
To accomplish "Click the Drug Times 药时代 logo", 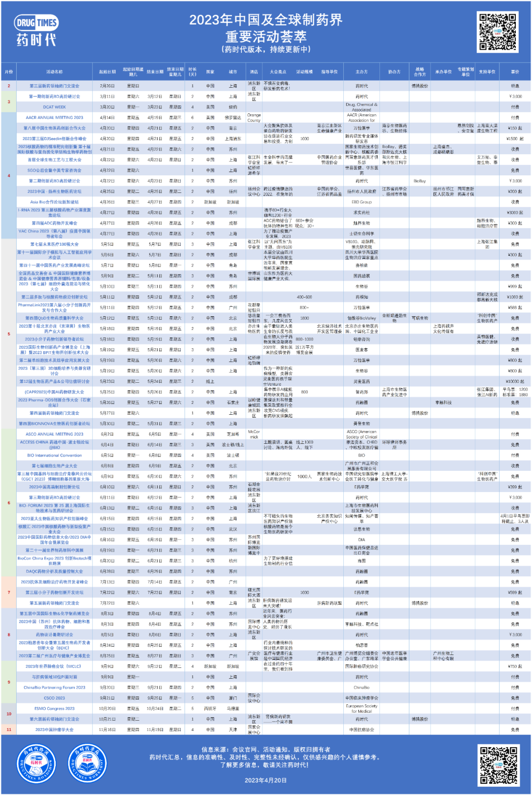I will pyautogui.click(x=36, y=31).
